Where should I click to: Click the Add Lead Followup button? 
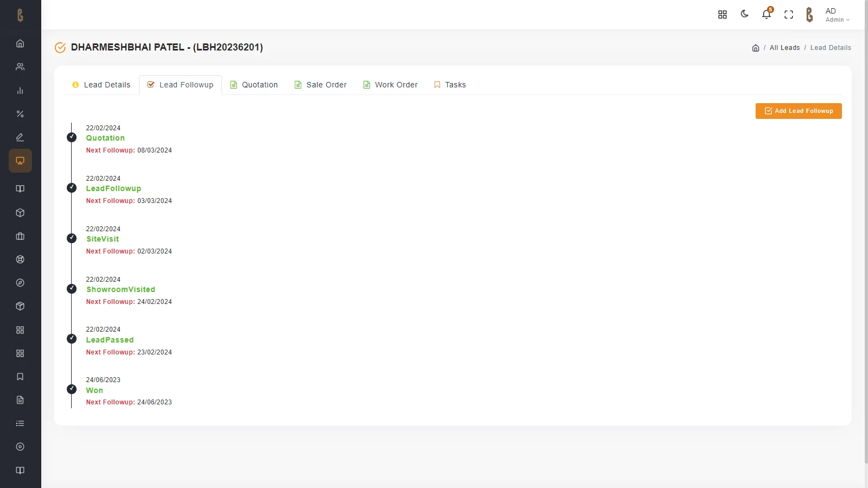[798, 111]
